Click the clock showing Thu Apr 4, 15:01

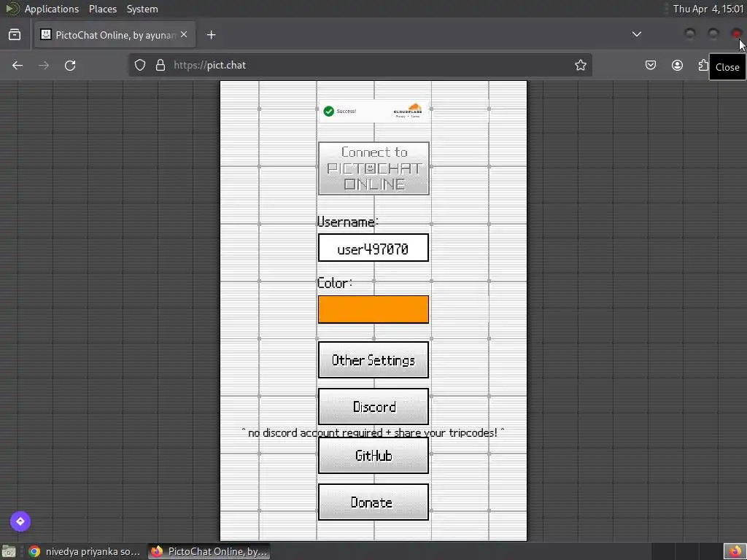pos(708,9)
